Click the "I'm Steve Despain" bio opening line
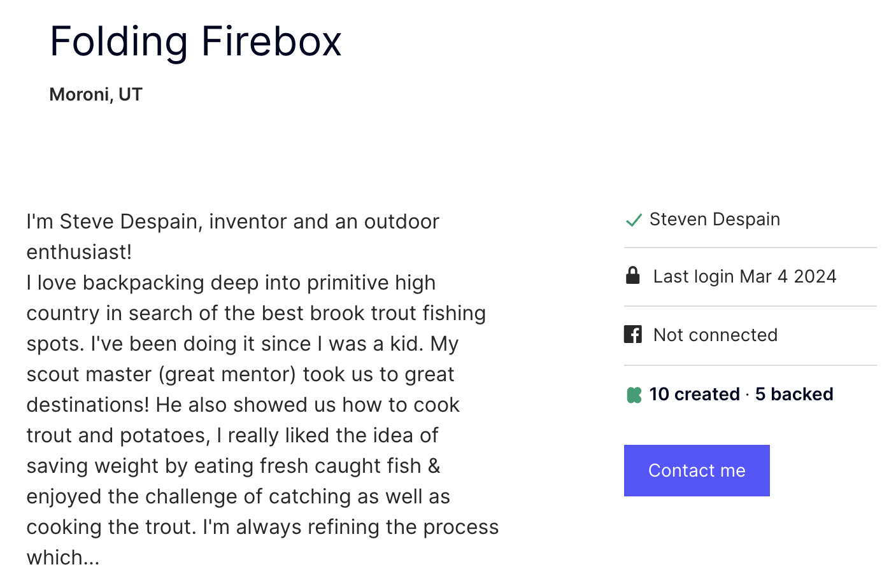 click(113, 222)
